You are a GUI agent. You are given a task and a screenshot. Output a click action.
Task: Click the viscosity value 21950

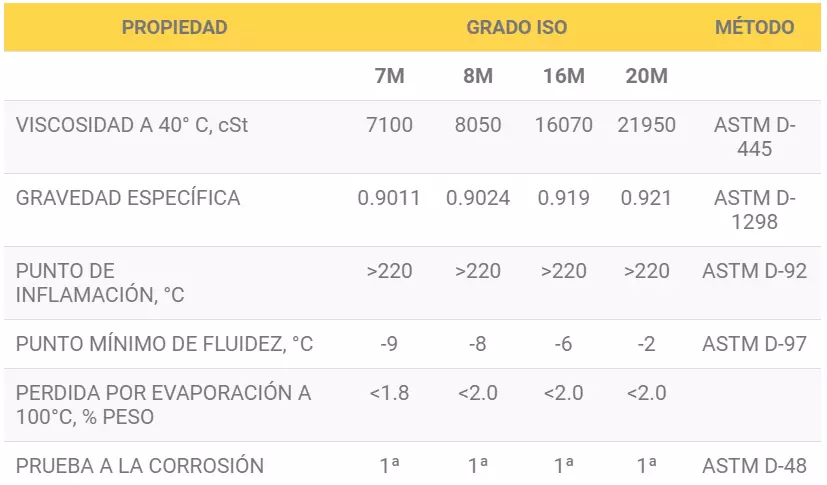647,125
